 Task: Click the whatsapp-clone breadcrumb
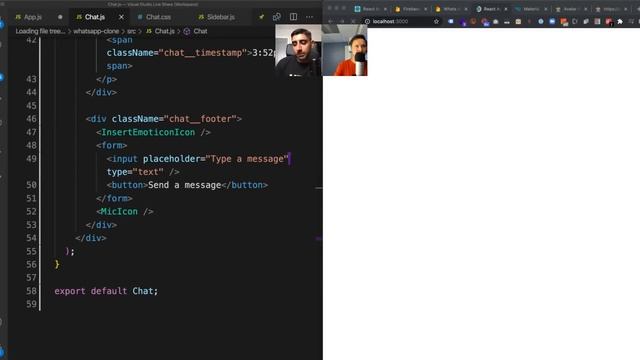tap(96, 31)
